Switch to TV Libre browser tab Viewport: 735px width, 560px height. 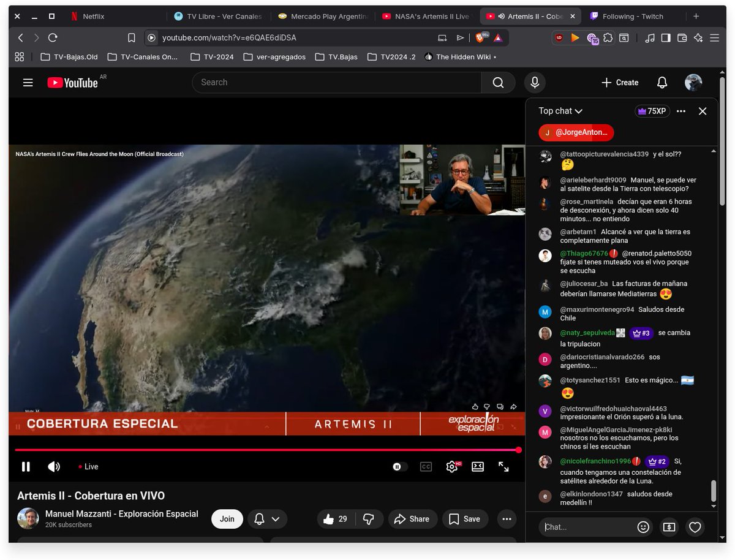[x=219, y=17]
